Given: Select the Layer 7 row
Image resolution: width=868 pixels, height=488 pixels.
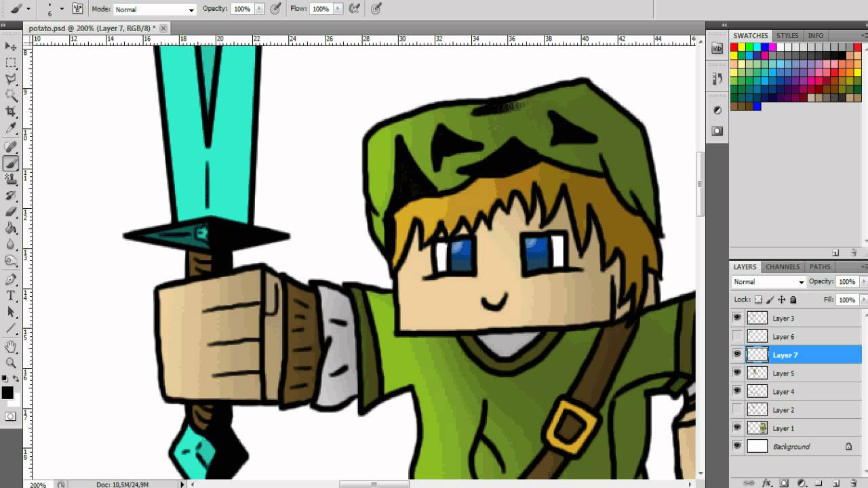Looking at the screenshot, I should point(797,354).
